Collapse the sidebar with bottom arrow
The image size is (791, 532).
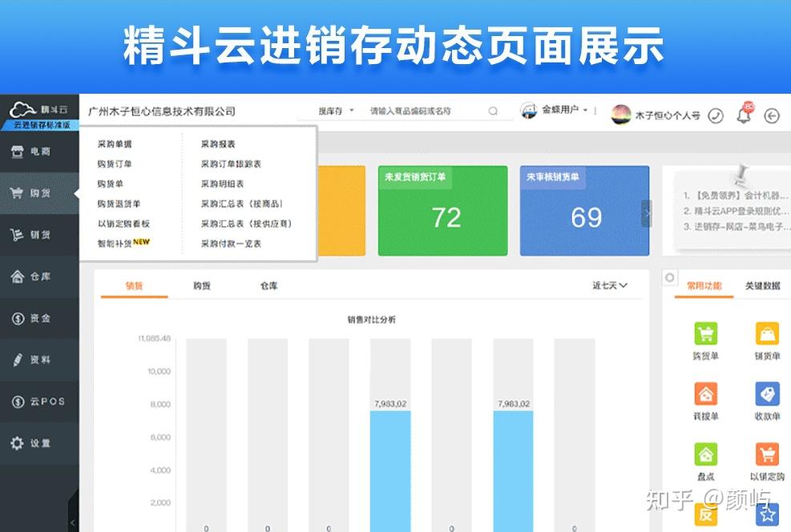point(73,522)
